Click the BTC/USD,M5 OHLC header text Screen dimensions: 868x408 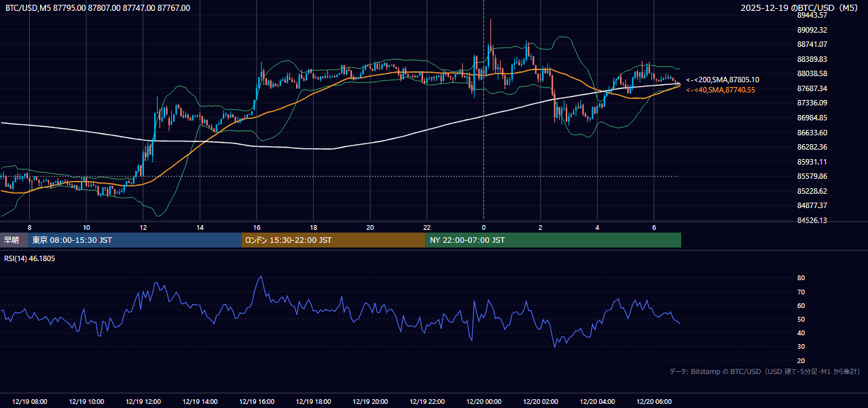[98, 8]
